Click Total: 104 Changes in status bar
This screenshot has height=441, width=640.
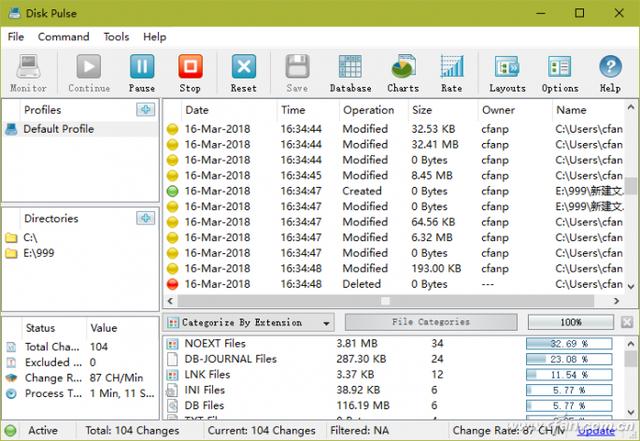(x=132, y=430)
